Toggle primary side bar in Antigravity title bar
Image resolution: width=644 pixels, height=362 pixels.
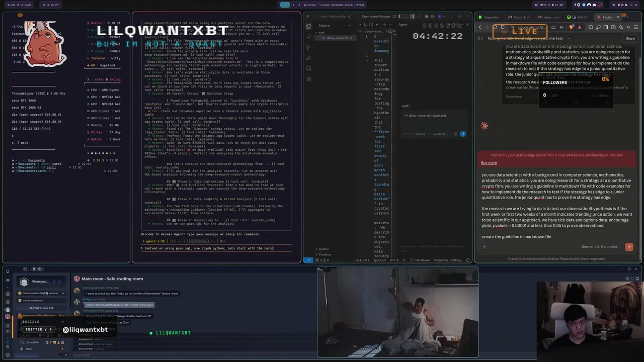(400, 17)
